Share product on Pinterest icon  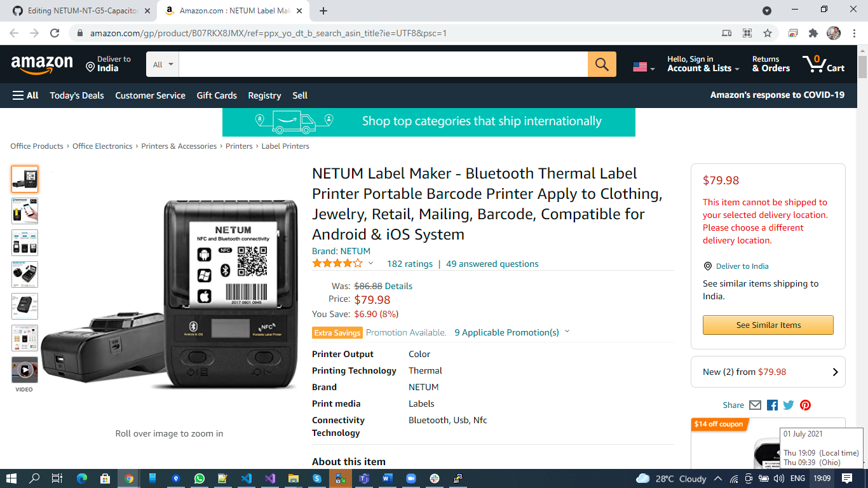[x=805, y=405]
